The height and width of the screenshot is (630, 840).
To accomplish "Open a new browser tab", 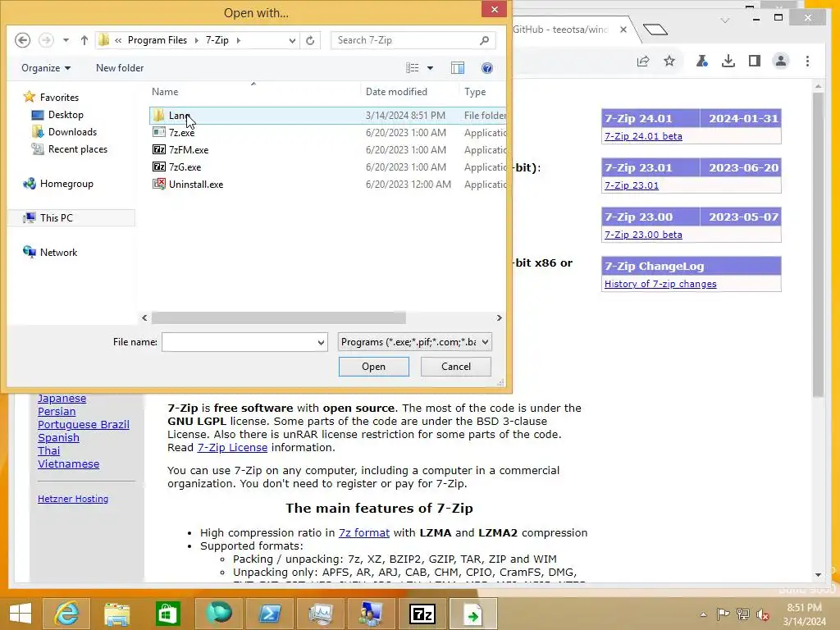I will click(x=655, y=29).
